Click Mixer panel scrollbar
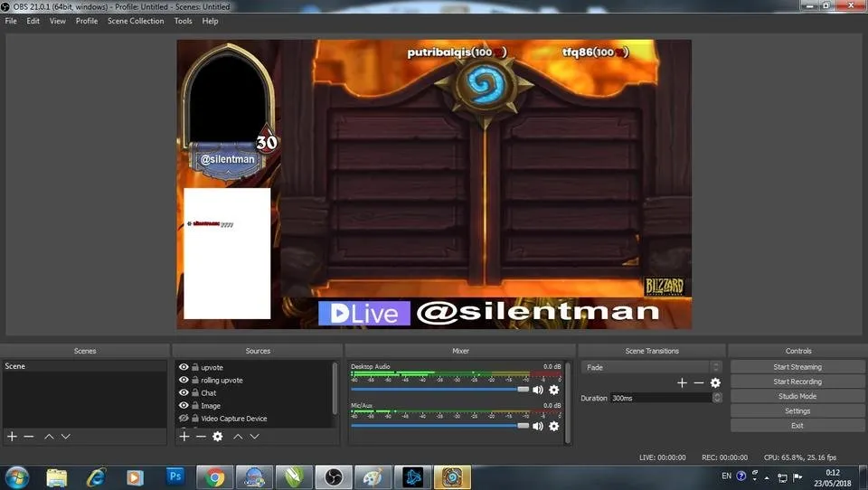The width and height of the screenshot is (868, 490). (x=568, y=402)
